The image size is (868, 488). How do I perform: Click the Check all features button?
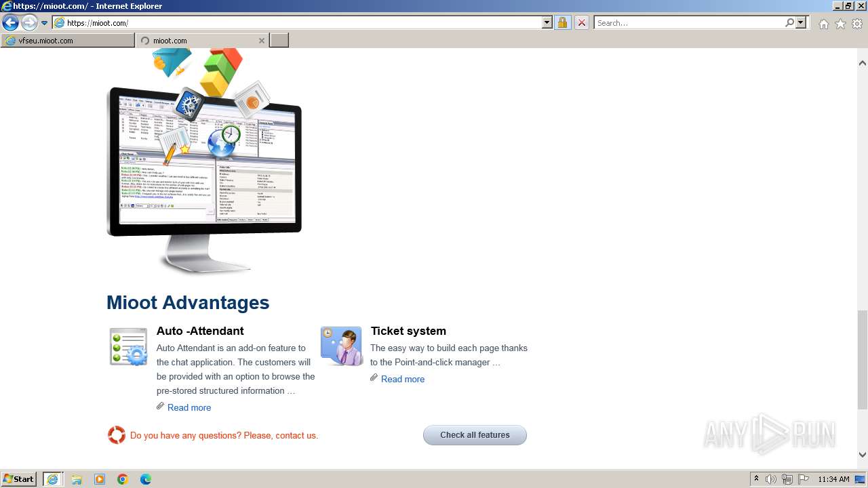pyautogui.click(x=475, y=435)
